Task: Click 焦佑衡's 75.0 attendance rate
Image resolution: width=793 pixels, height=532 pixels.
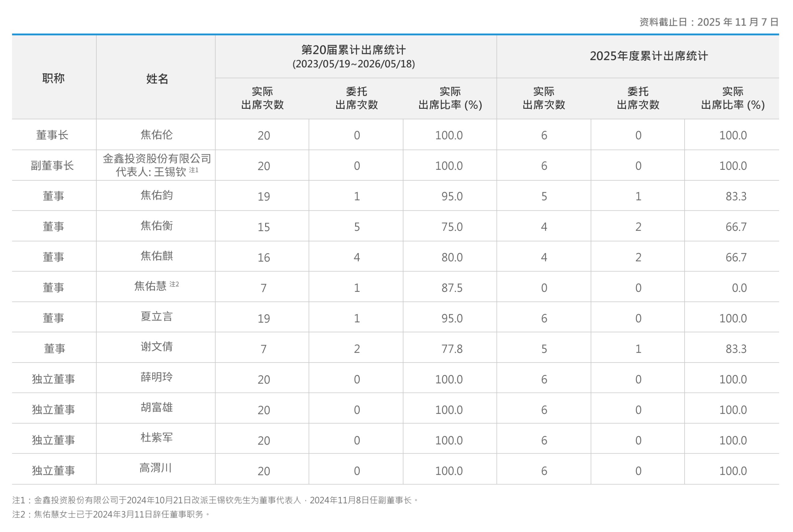Action: point(452,226)
